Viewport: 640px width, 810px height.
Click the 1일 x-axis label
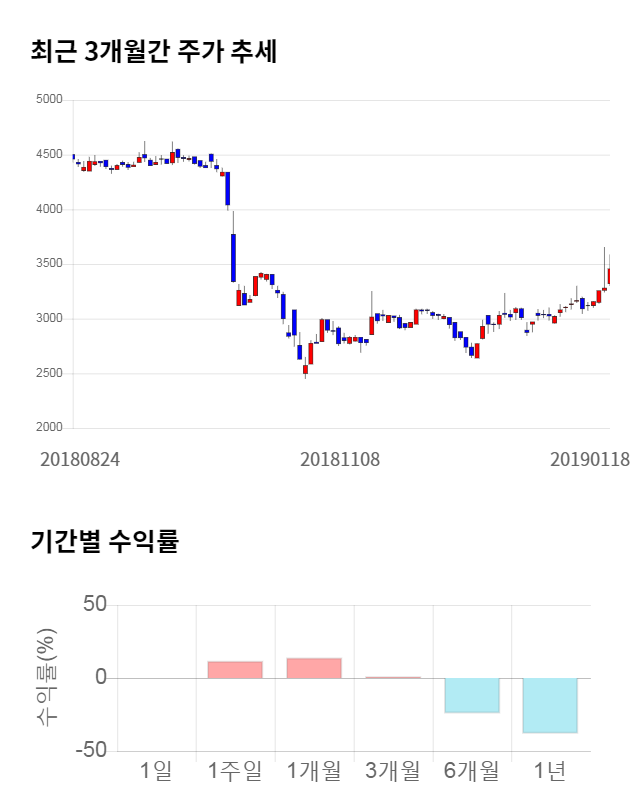point(156,770)
